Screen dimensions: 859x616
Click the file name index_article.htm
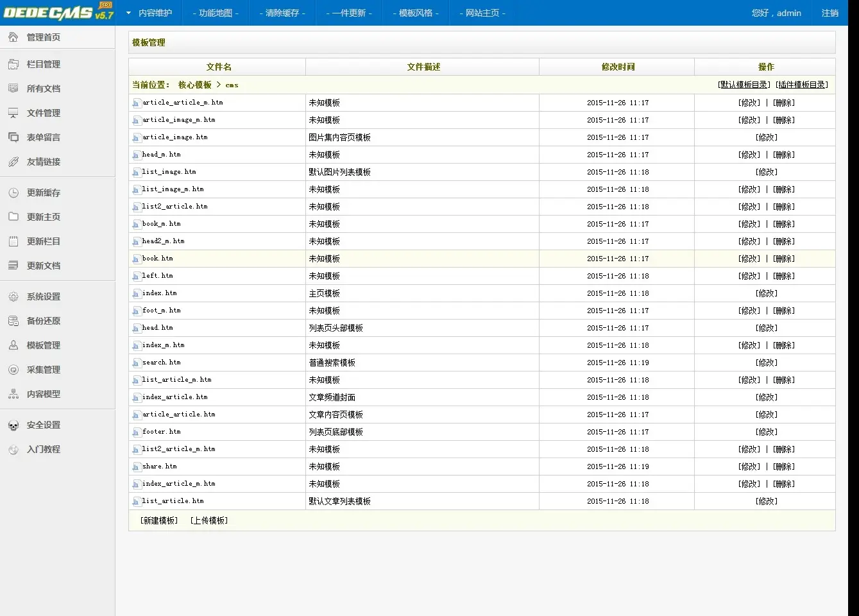pos(174,397)
